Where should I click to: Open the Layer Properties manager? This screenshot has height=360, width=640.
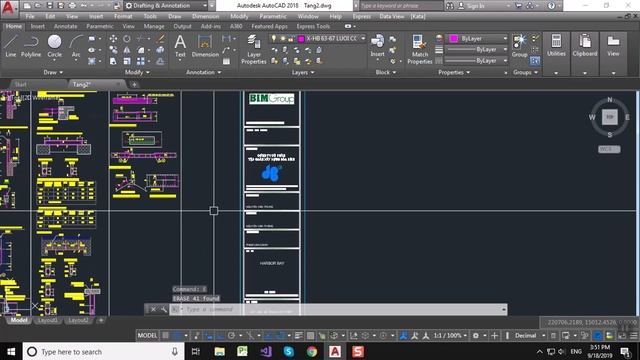click(x=253, y=49)
